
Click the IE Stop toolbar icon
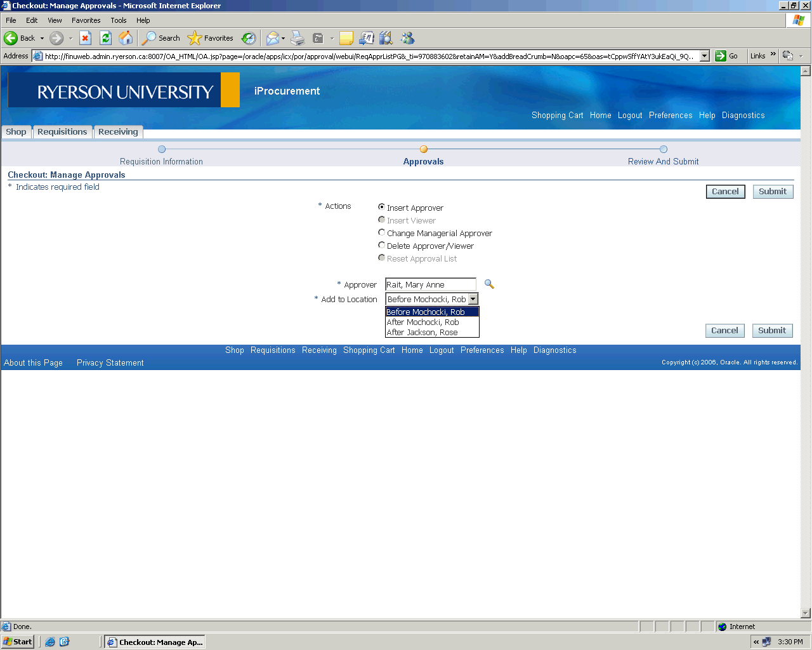coord(85,38)
